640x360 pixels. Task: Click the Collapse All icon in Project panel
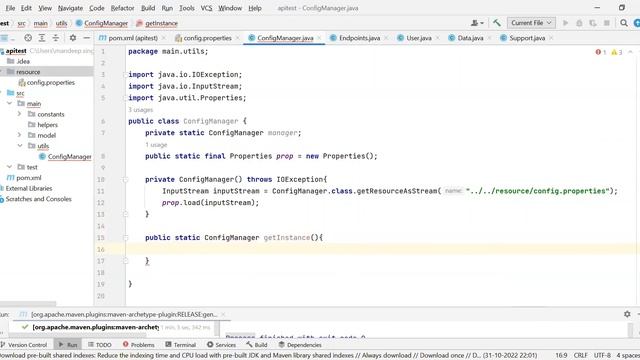pyautogui.click(x=56, y=38)
